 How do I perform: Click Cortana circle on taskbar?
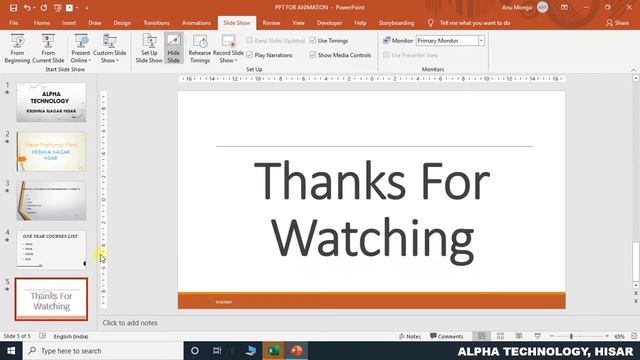195,351
